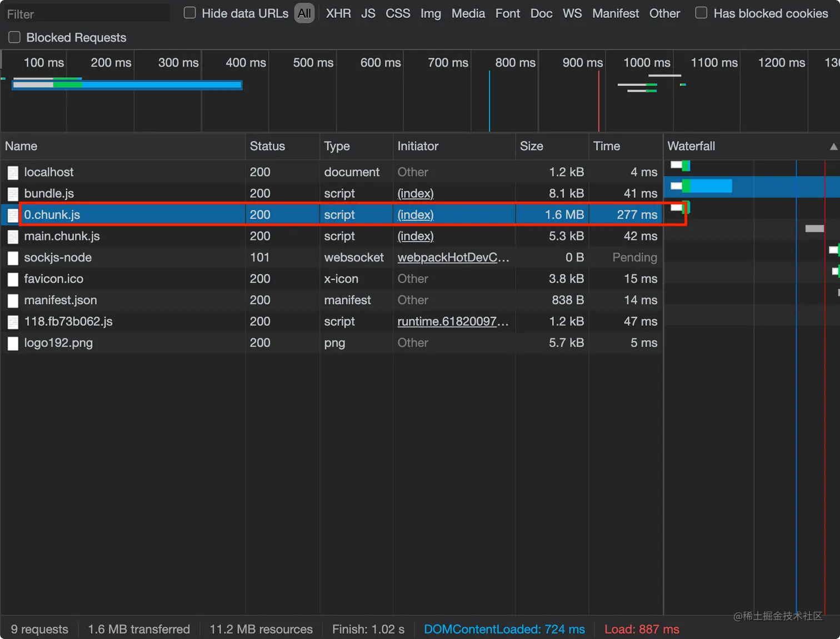The image size is (840, 639).
Task: Click the 500 ms overview timeline tick
Action: (x=313, y=63)
